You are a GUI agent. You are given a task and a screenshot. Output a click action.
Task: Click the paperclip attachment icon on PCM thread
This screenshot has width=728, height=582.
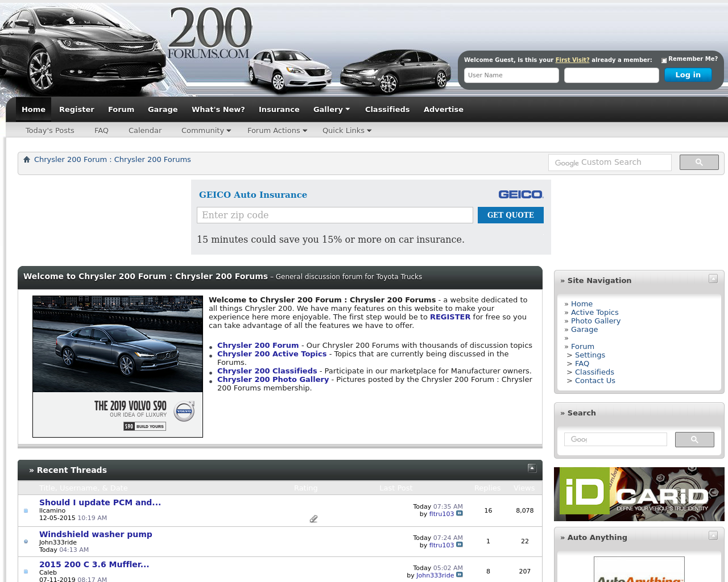pyautogui.click(x=313, y=518)
